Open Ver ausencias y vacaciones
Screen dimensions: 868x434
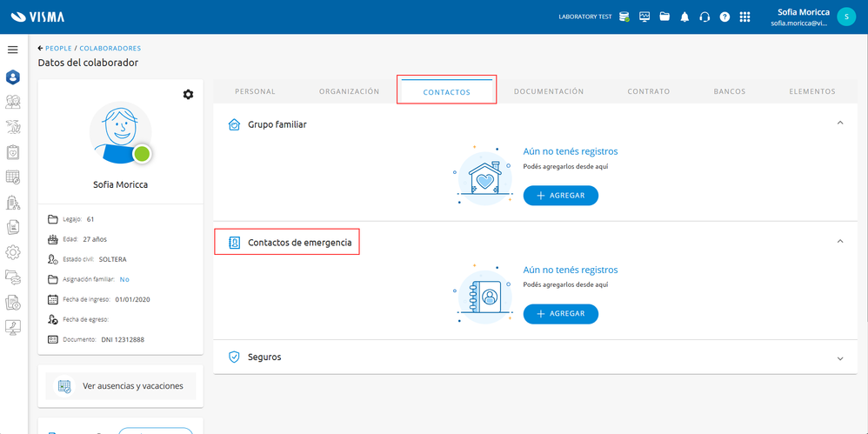(x=121, y=386)
